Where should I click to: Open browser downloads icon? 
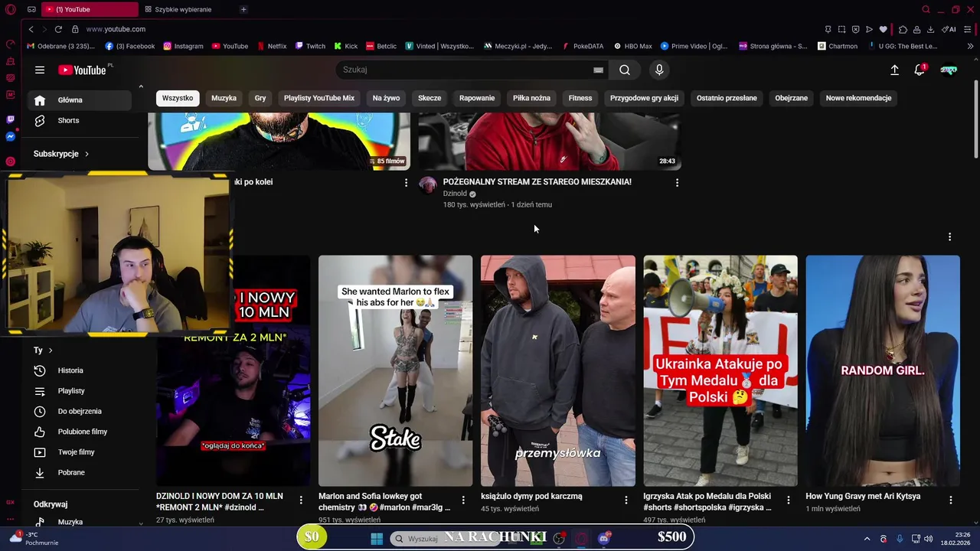tap(930, 29)
